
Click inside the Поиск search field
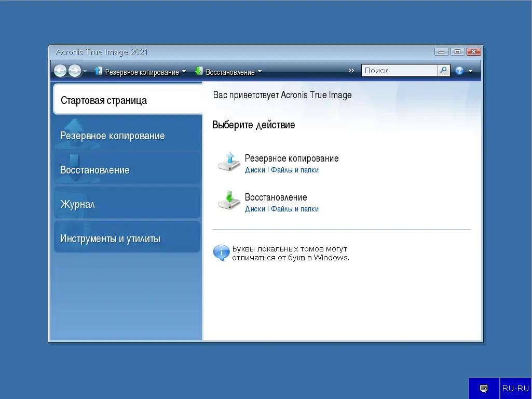[x=400, y=70]
